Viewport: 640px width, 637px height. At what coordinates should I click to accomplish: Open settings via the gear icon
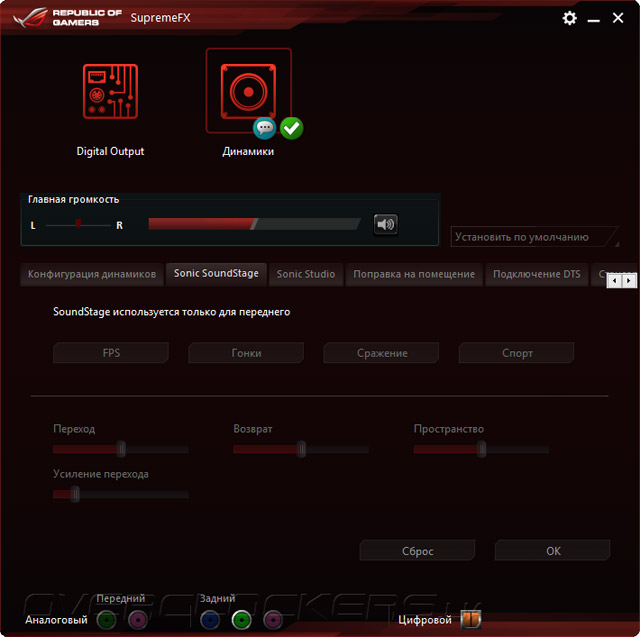tap(569, 18)
